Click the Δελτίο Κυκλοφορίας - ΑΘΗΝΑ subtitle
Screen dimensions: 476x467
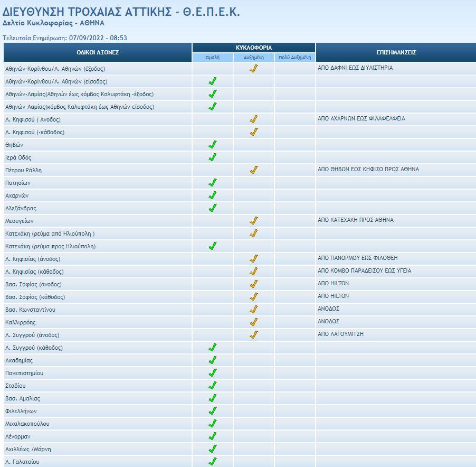(53, 23)
